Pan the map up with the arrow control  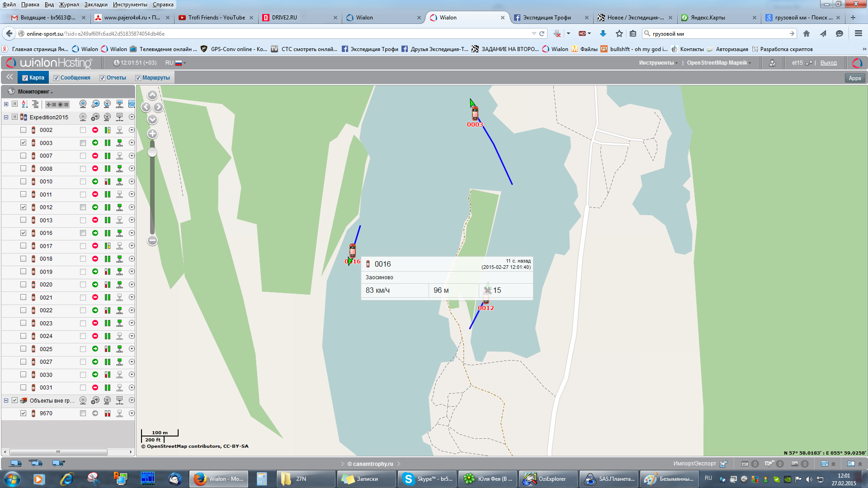(x=152, y=95)
